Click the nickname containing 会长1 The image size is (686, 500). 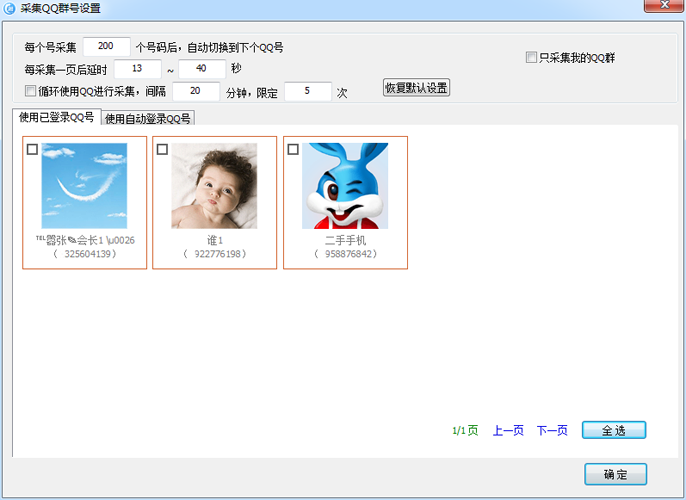click(x=85, y=240)
